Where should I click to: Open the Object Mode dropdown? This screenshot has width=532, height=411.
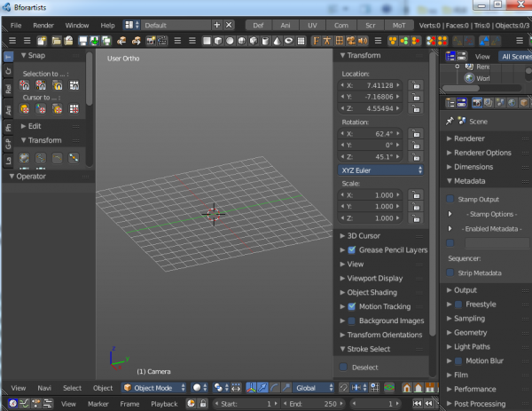click(153, 388)
